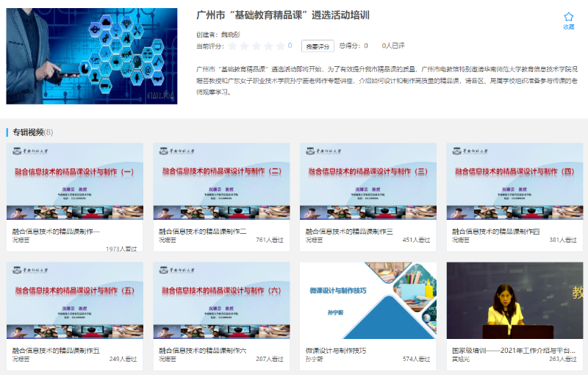The image size is (588, 375).
Task: Click the album cover image with hexagon icons
Action: point(92,56)
